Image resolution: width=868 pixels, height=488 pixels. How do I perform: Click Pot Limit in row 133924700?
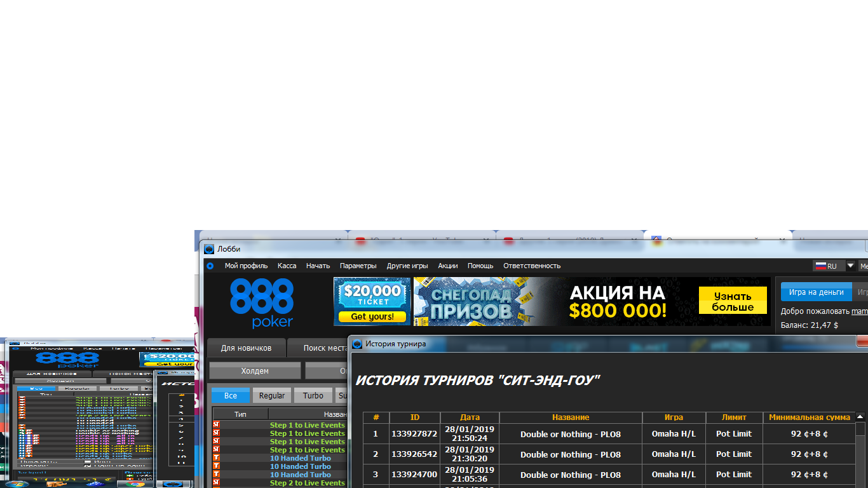(734, 475)
